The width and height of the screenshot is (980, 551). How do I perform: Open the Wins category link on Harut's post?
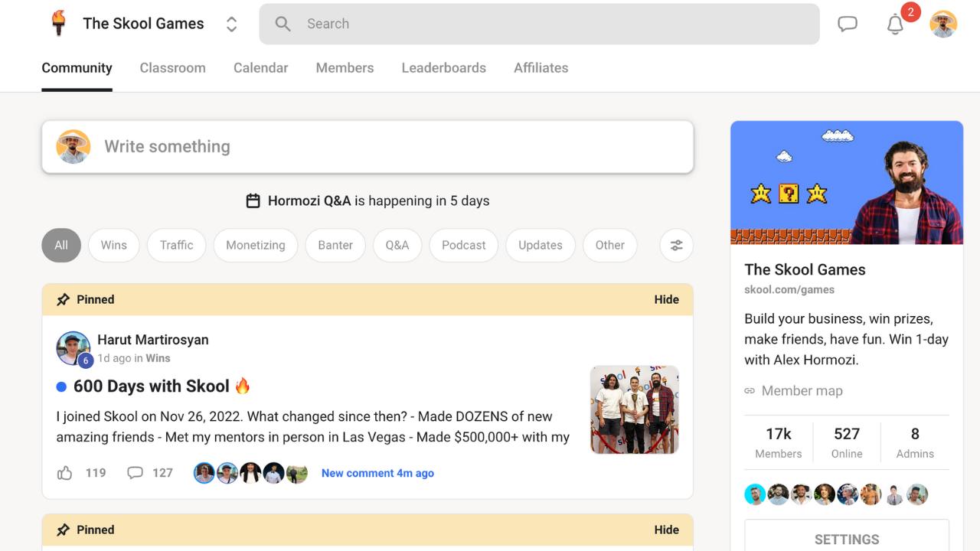click(158, 358)
